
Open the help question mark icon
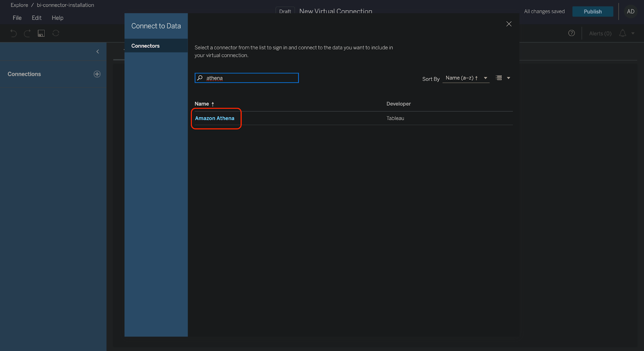point(572,33)
